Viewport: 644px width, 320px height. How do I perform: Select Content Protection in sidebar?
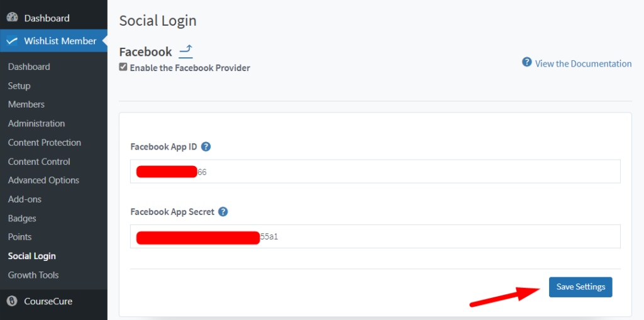click(45, 143)
